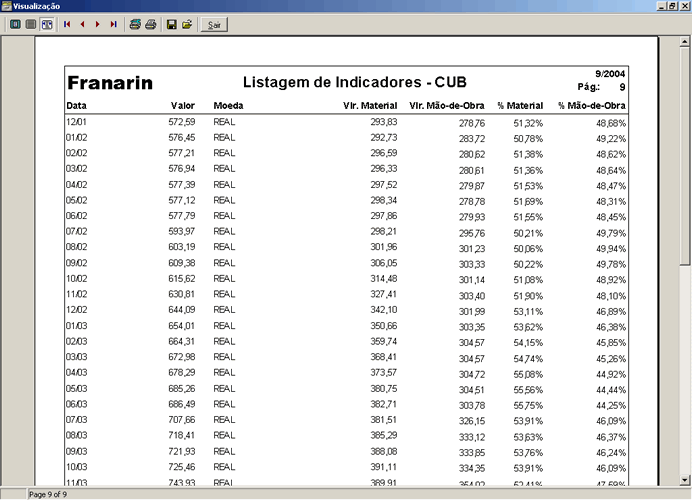This screenshot has height=500, width=692.
Task: Go to the first page
Action: click(67, 24)
